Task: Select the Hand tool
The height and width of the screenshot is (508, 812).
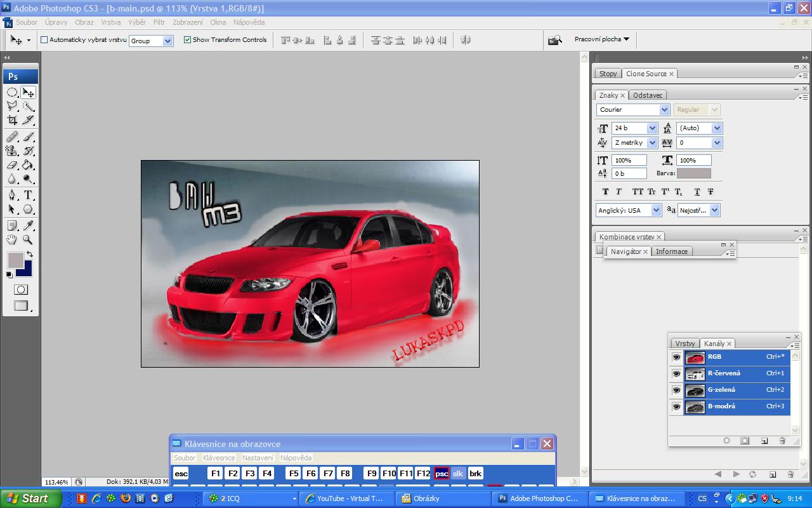Action: coord(12,239)
